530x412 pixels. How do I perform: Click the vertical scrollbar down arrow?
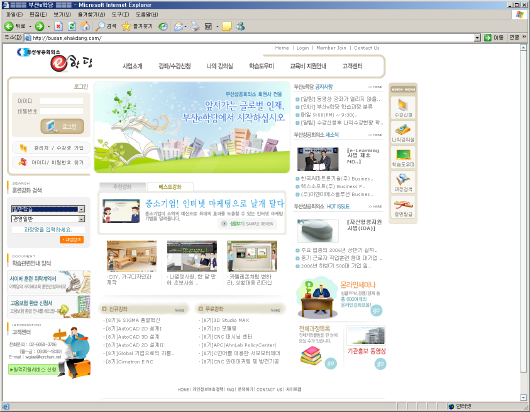coord(523,397)
